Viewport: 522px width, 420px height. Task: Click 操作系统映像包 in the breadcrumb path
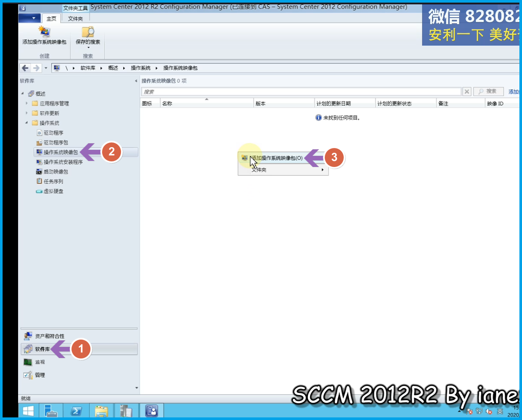click(180, 68)
